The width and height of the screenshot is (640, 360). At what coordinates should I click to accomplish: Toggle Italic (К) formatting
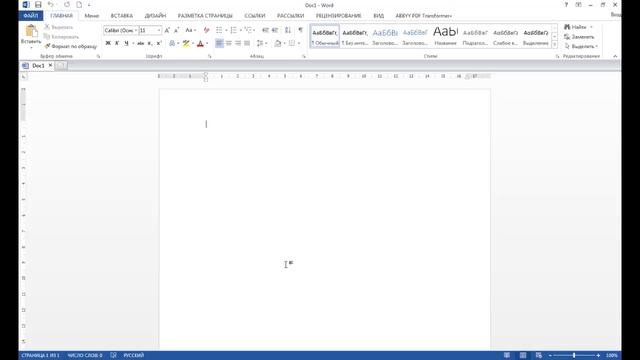click(117, 43)
